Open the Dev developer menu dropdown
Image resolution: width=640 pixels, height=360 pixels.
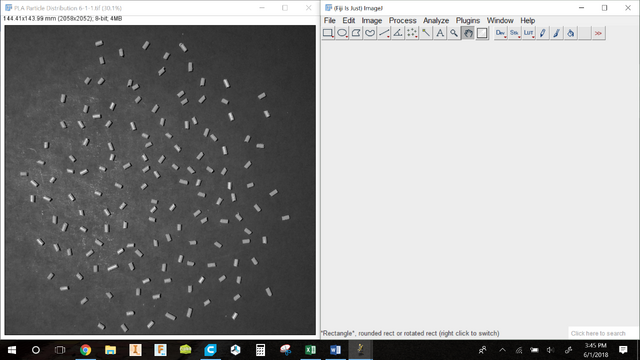500,33
